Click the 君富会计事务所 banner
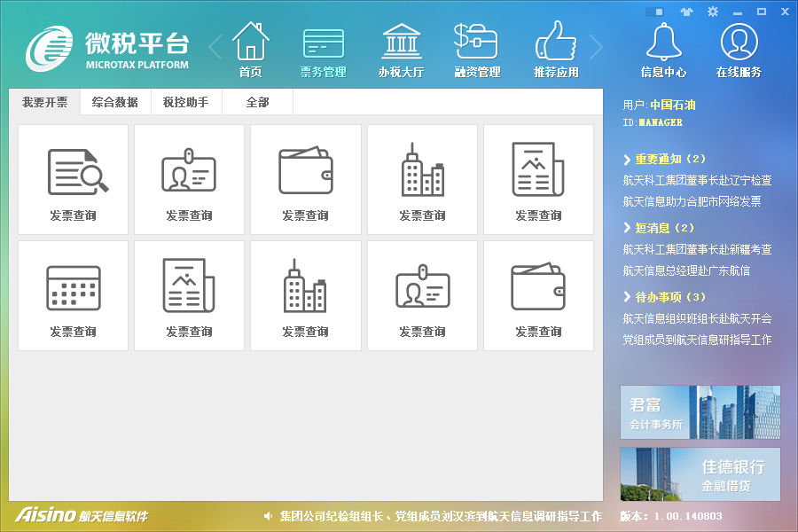Screen dimensions: 798x532 click(x=700, y=412)
